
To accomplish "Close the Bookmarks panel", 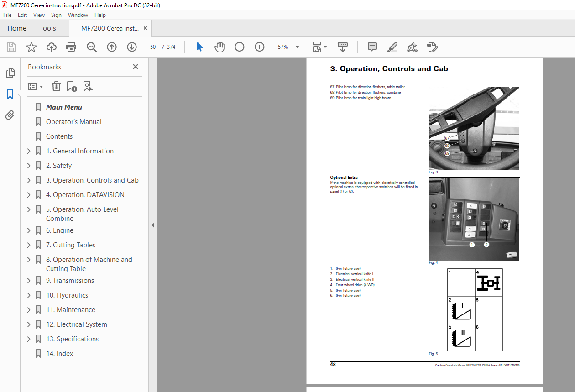I will pos(136,67).
